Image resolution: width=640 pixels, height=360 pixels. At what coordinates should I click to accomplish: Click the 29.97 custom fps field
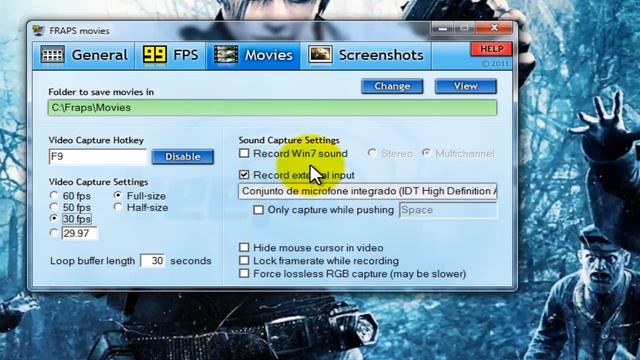79,233
